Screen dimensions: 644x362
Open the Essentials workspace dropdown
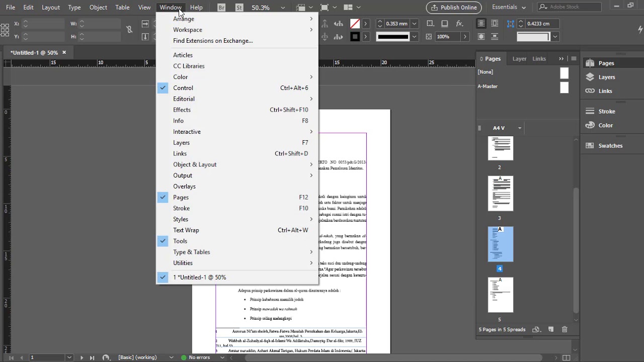point(509,8)
